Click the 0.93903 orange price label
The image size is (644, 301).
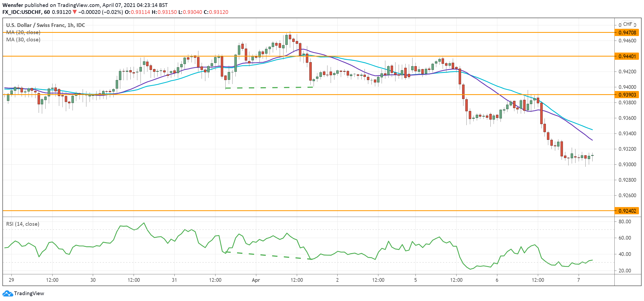point(627,95)
